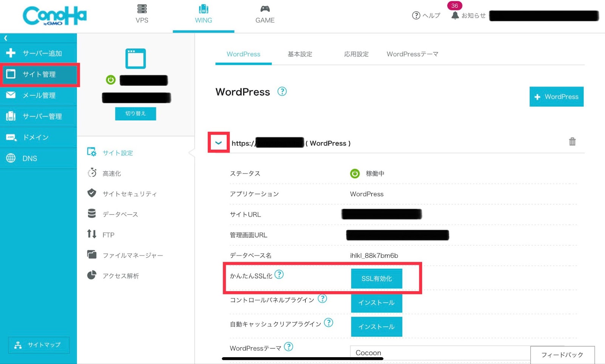Collapse the left sidebar with the arrow
Screen dimensions: 605x364
[6, 38]
